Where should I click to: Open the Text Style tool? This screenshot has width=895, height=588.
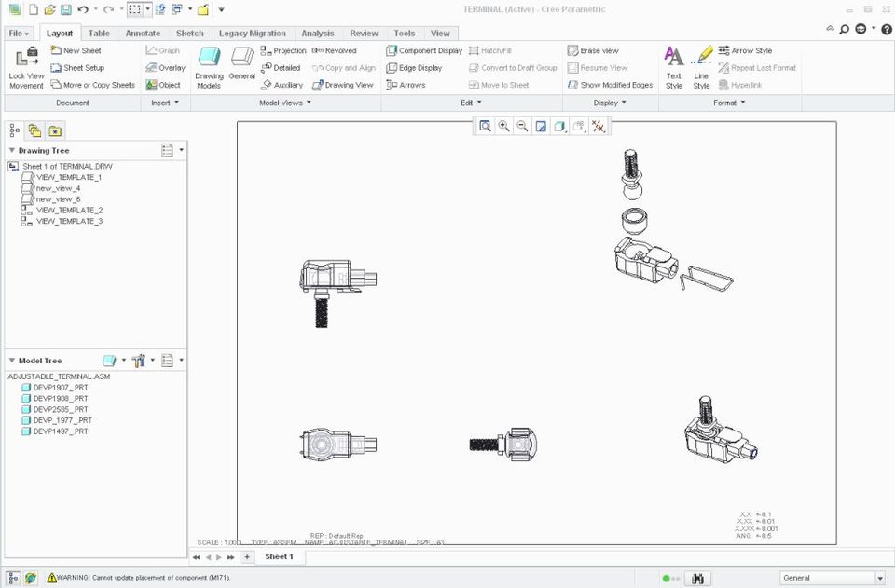click(674, 63)
